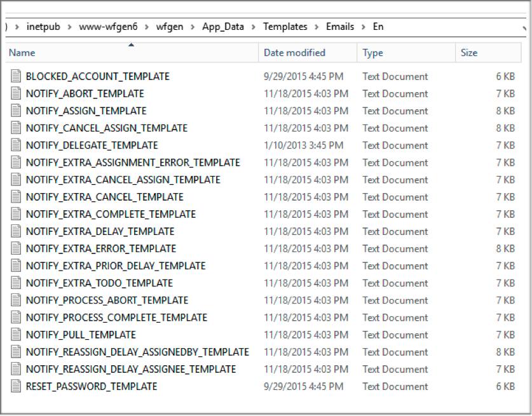
Task: Go to the wfgen folder in breadcrumb
Action: pyautogui.click(x=170, y=27)
